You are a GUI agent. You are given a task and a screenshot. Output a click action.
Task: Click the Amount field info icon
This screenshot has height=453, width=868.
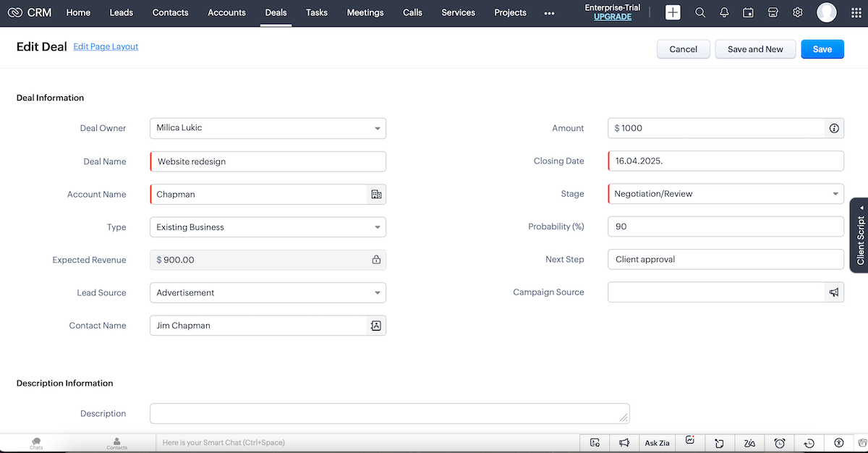[834, 128]
